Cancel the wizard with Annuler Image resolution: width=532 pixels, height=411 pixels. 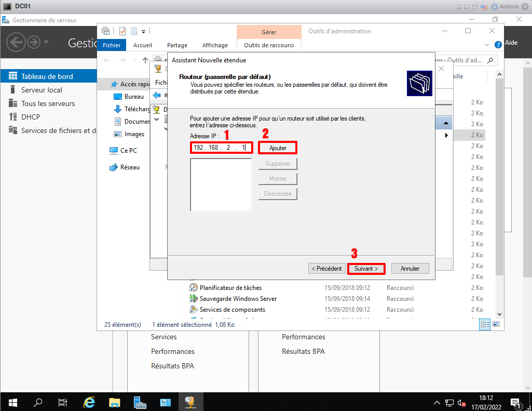410,269
